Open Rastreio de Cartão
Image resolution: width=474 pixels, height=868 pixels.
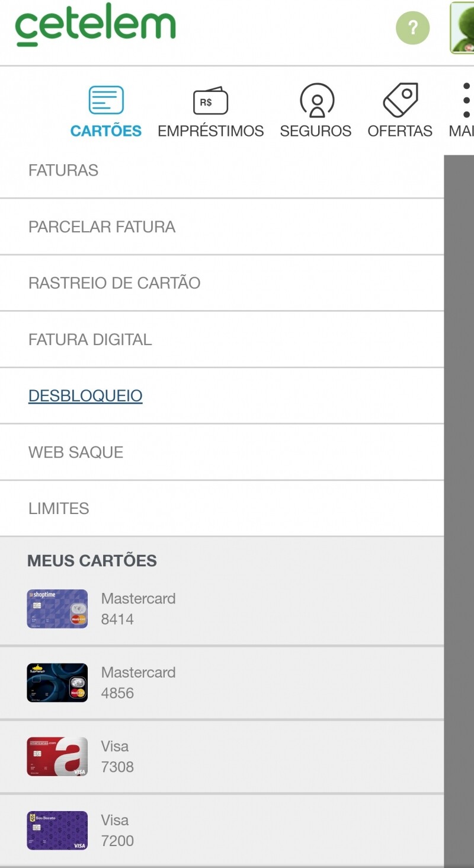(x=114, y=283)
